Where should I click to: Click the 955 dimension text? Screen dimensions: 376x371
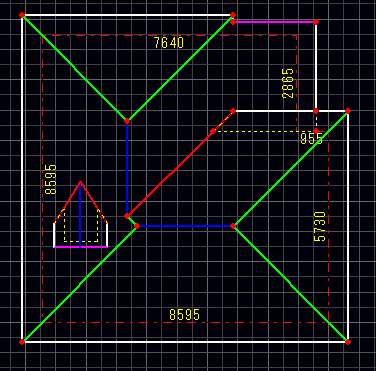coord(311,139)
